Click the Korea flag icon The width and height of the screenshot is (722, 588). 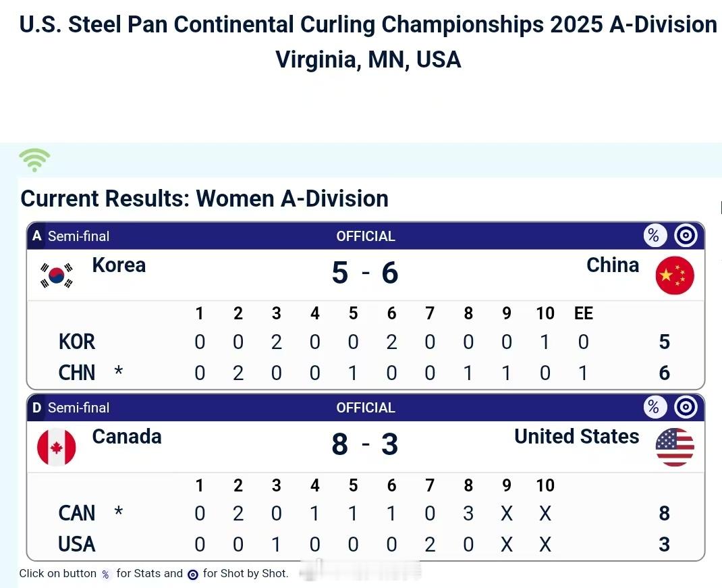57,275
